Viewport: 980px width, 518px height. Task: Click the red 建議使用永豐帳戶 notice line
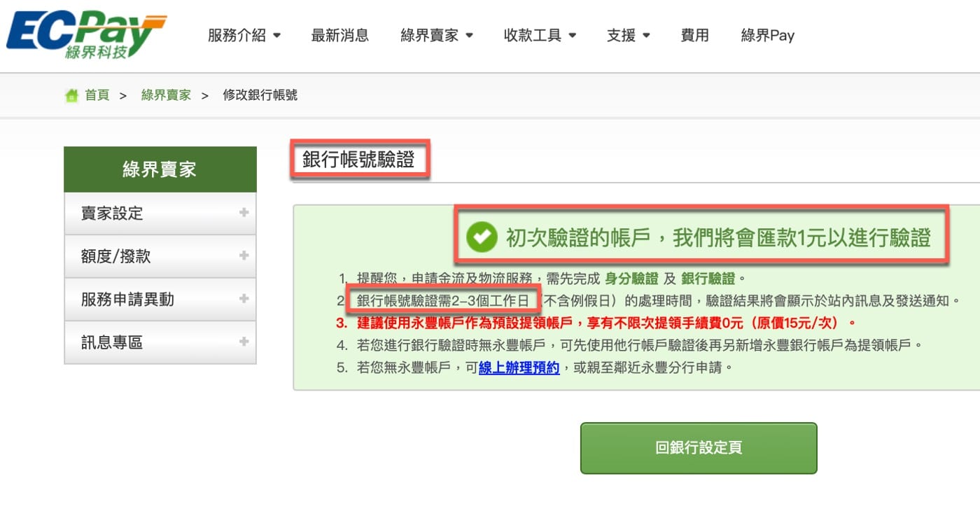tap(607, 323)
